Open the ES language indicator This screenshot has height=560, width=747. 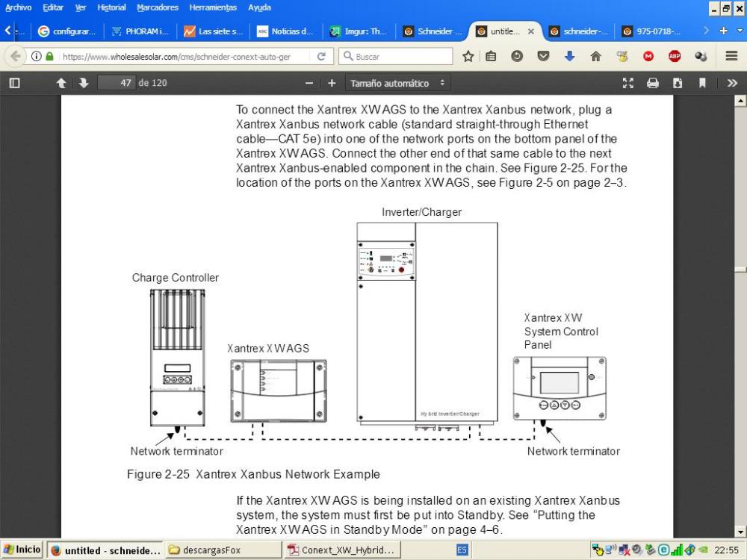click(462, 550)
